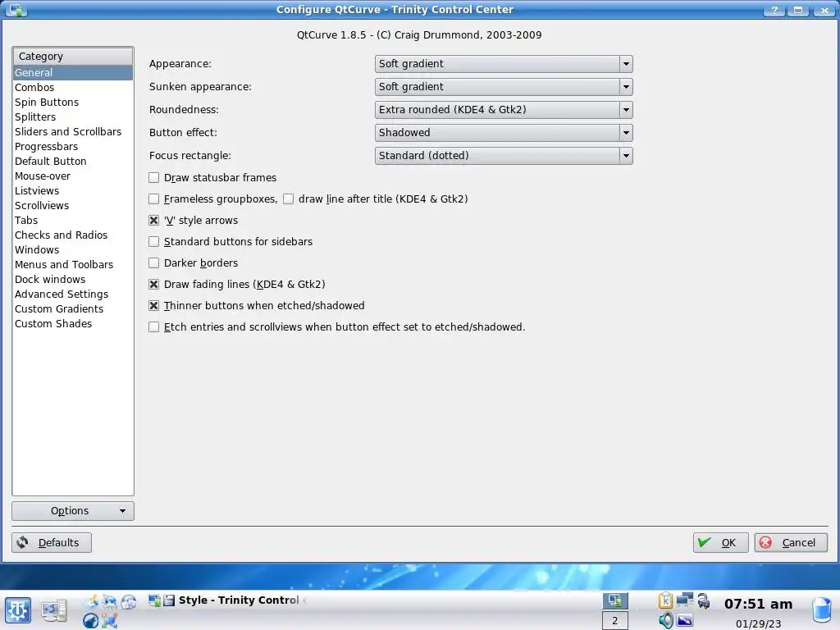Open Checks and Radios category

click(73, 235)
